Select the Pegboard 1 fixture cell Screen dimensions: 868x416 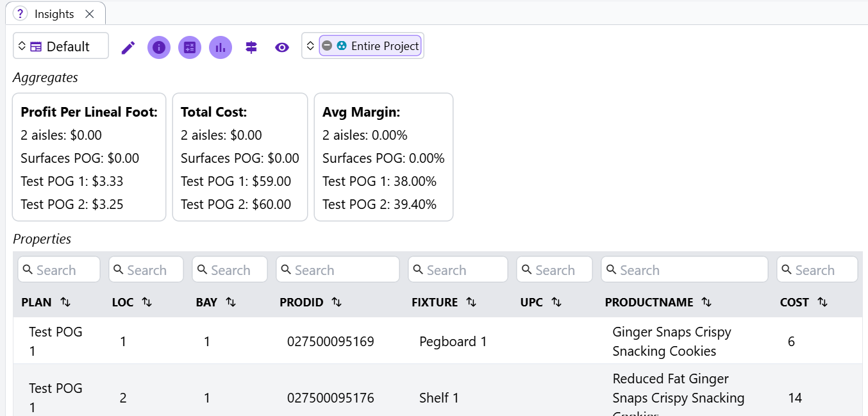(453, 342)
